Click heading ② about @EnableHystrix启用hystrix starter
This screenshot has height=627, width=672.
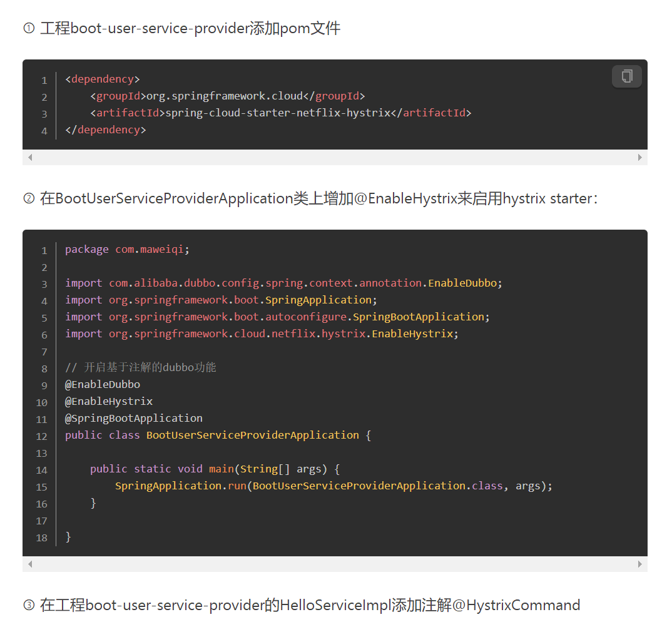[310, 198]
